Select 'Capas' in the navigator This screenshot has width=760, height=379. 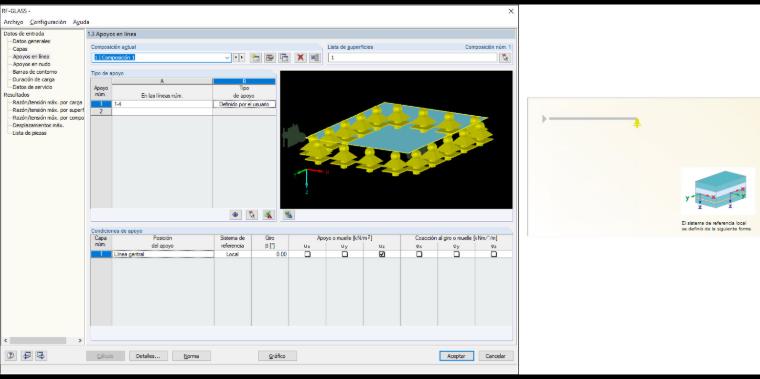pyautogui.click(x=20, y=49)
